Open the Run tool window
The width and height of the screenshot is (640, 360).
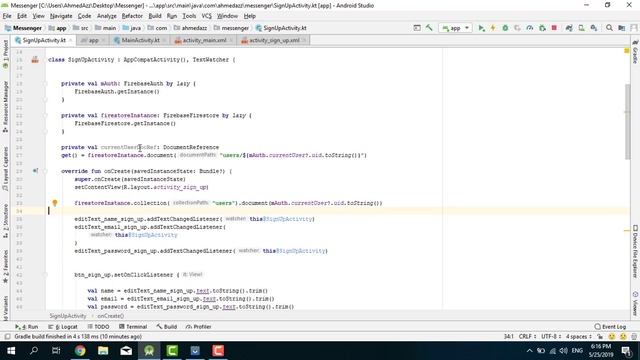tap(27, 327)
